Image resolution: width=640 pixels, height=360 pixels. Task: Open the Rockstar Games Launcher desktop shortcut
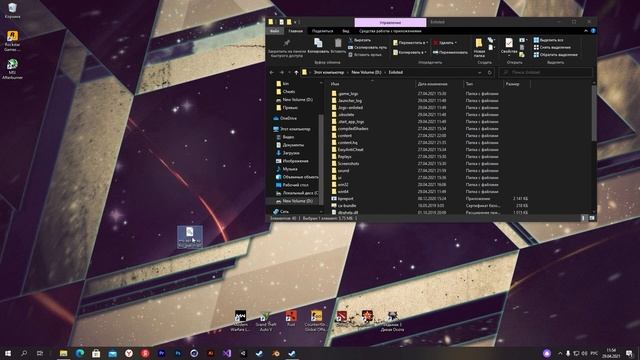pyautogui.click(x=12, y=40)
